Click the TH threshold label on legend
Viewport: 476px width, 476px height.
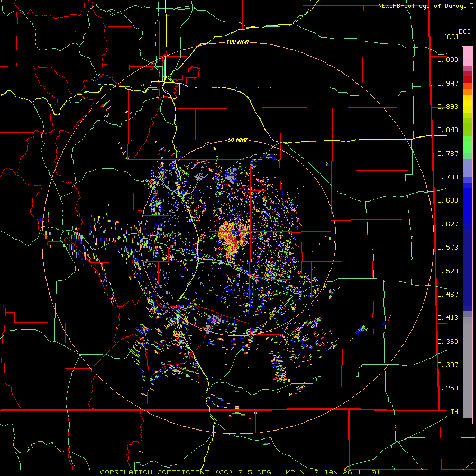(454, 412)
